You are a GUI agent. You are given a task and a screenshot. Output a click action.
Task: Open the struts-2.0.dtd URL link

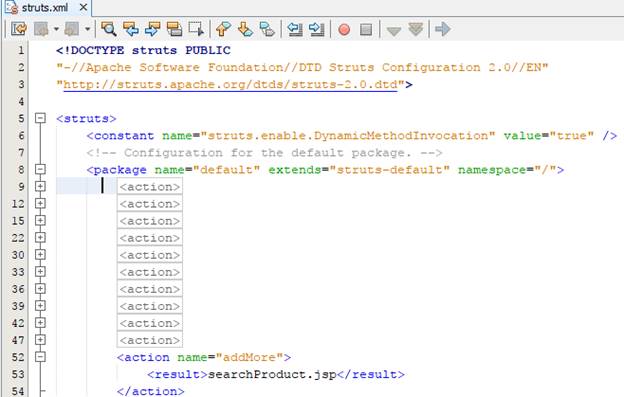pyautogui.click(x=230, y=84)
